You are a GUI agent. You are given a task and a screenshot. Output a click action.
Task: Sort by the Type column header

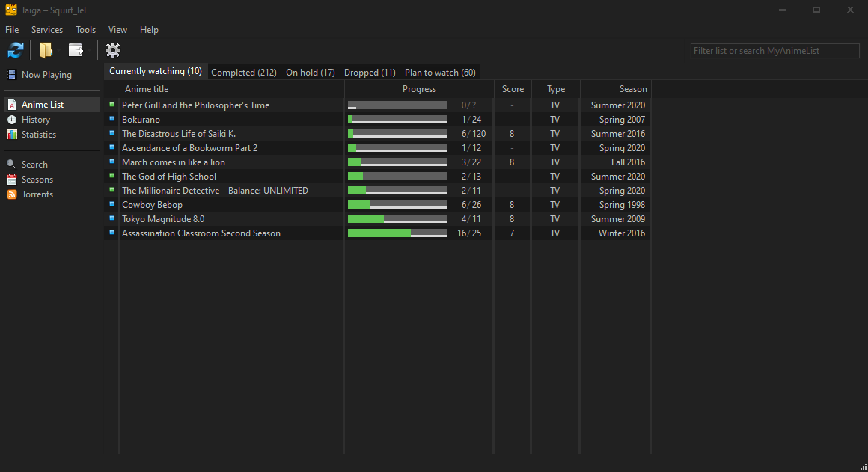pyautogui.click(x=556, y=89)
